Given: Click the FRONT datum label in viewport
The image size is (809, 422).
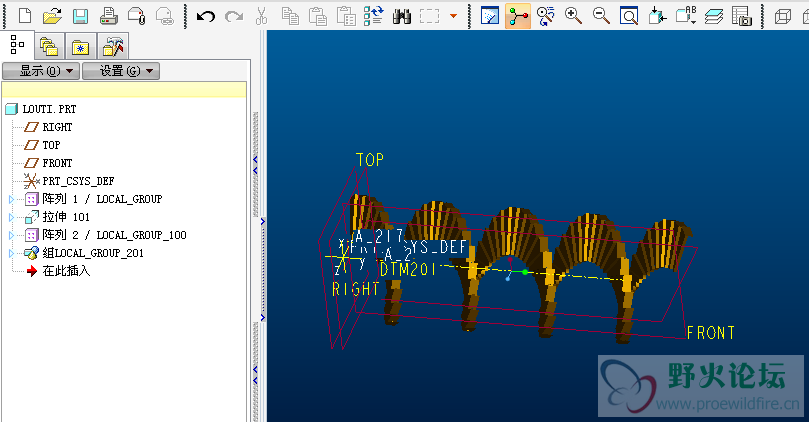Looking at the screenshot, I should pos(710,333).
